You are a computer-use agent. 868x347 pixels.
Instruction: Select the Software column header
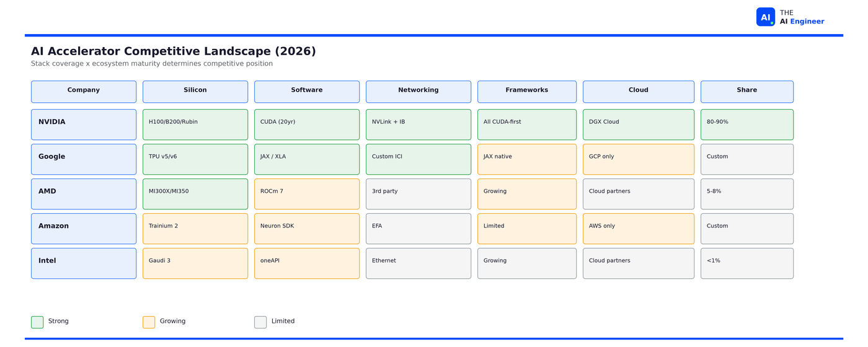[307, 92]
